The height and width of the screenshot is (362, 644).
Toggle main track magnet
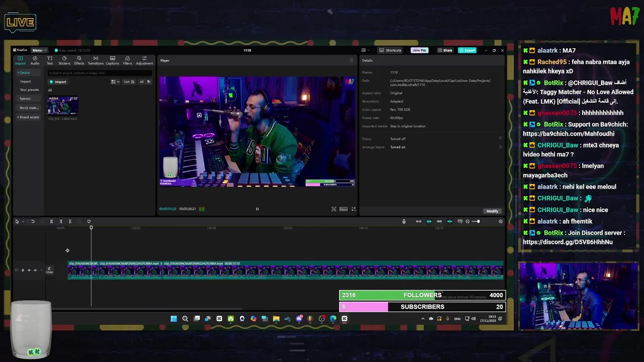[418, 221]
